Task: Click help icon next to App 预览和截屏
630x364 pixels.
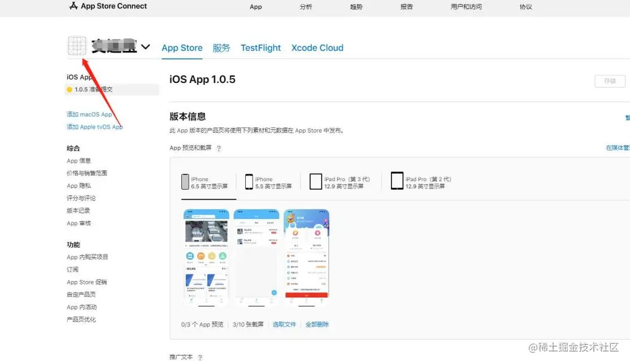Action: coord(219,148)
